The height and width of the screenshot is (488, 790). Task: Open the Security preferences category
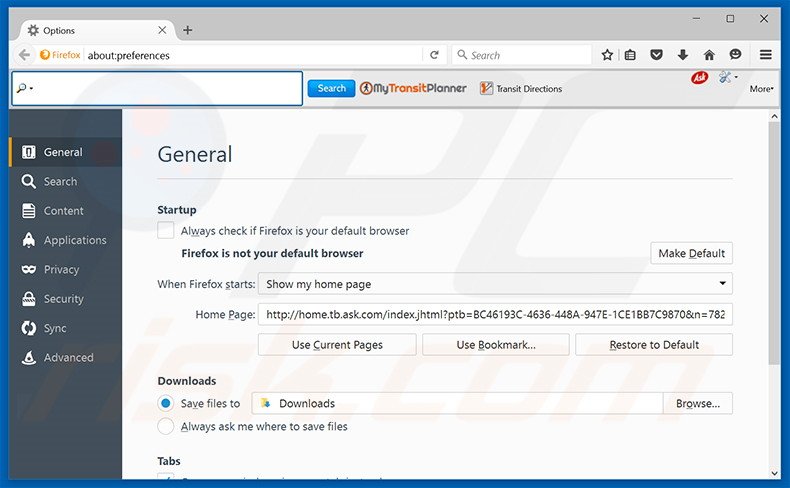click(x=65, y=299)
